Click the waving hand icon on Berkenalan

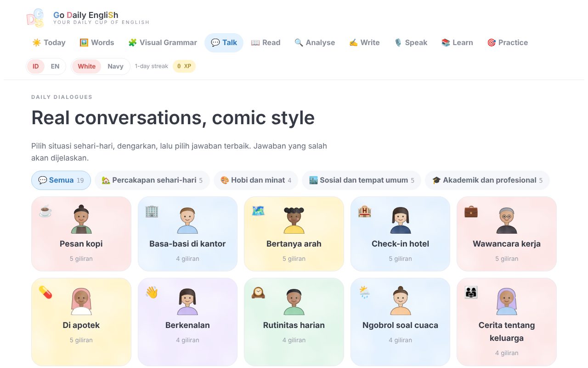(x=152, y=292)
